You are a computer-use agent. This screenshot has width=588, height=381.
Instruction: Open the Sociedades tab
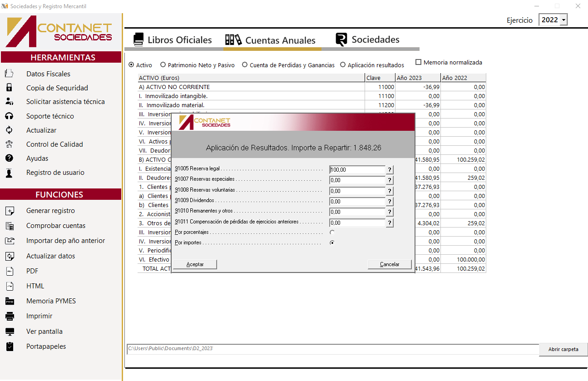(x=368, y=40)
